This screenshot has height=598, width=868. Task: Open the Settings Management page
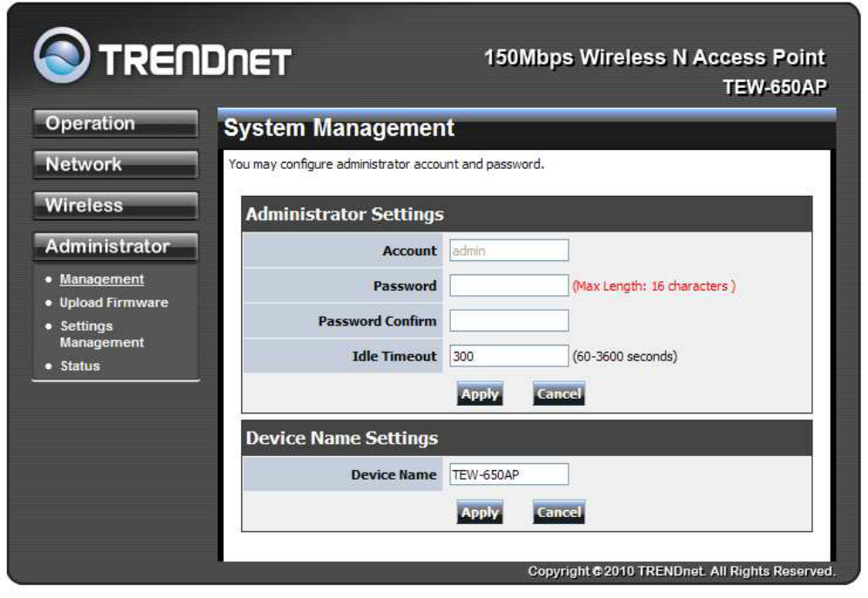(x=102, y=334)
